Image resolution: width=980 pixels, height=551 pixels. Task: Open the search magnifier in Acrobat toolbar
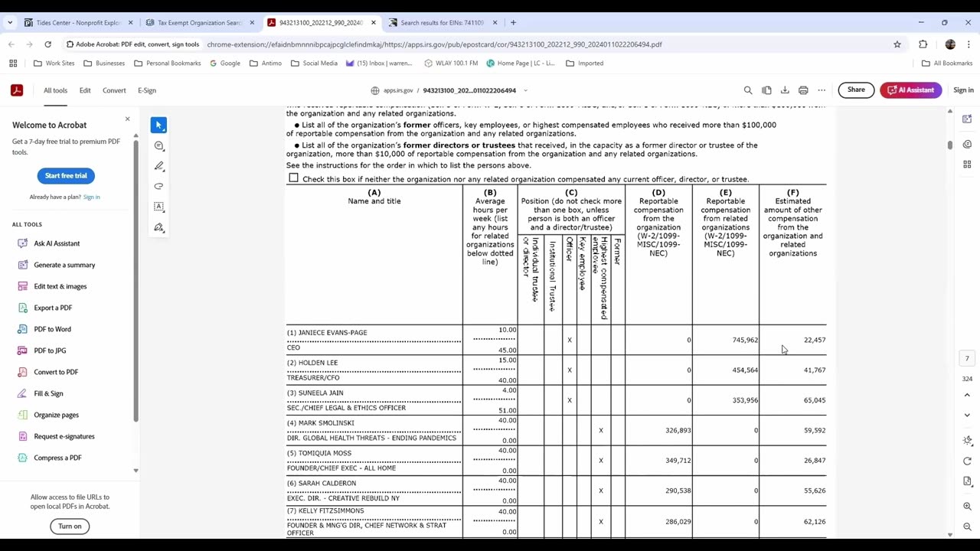[748, 90]
